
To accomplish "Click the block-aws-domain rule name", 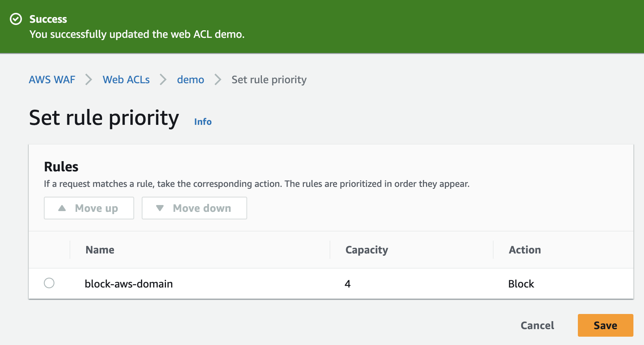I will pyautogui.click(x=128, y=284).
